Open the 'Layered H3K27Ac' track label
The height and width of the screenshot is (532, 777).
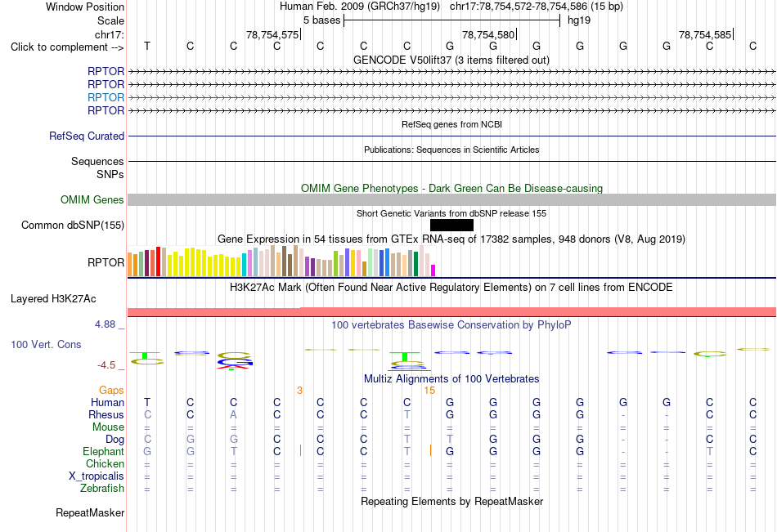tap(53, 299)
